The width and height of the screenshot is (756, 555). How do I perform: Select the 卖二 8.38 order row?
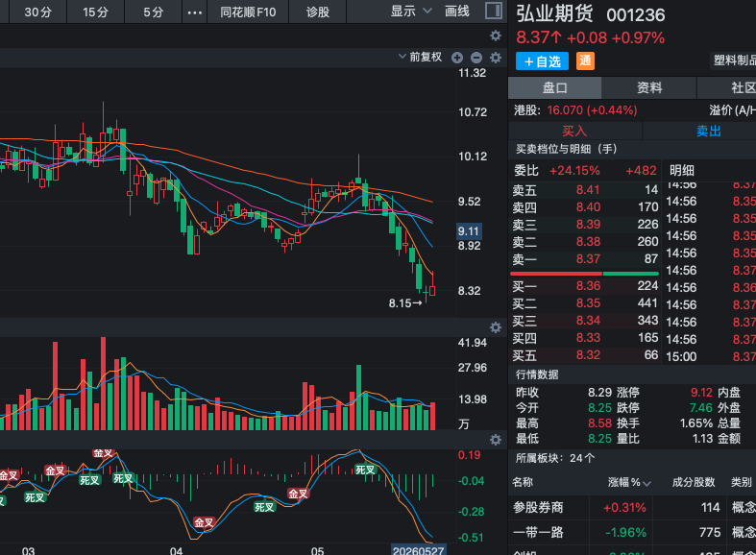[585, 242]
